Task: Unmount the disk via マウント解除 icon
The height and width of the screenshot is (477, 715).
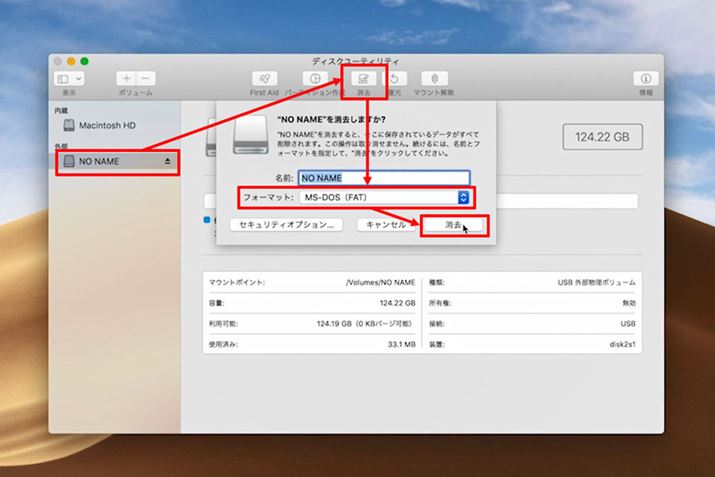Action: coord(434,78)
